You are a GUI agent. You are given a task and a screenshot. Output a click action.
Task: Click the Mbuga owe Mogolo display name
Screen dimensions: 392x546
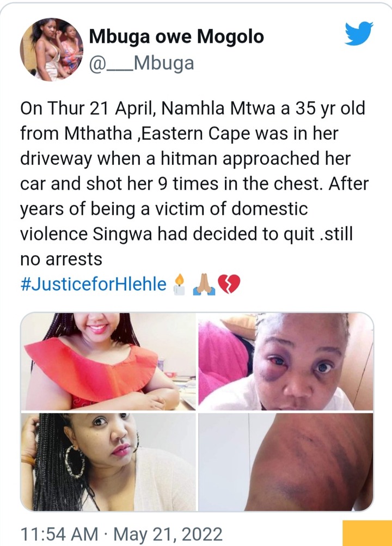click(176, 36)
